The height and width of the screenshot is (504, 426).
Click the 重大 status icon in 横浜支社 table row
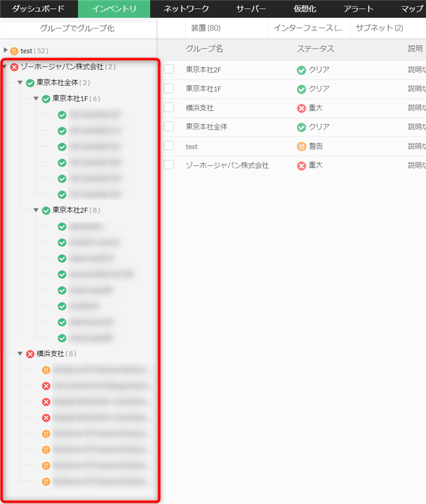[x=301, y=108]
